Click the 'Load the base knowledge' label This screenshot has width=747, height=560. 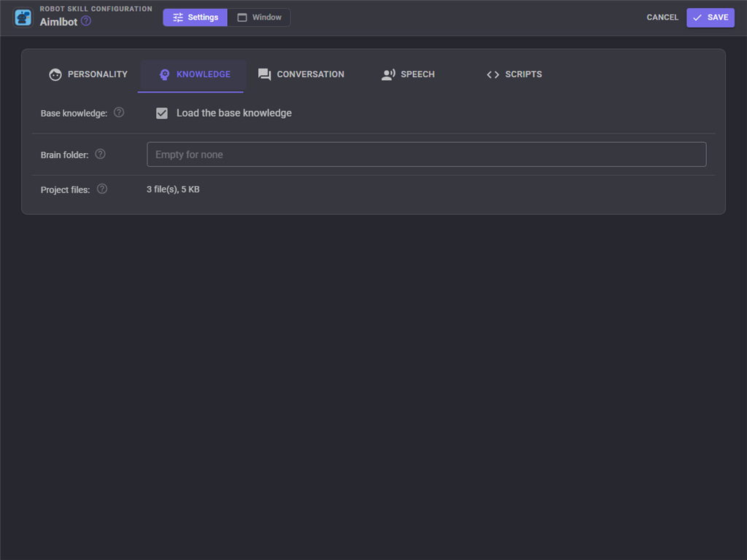point(234,113)
